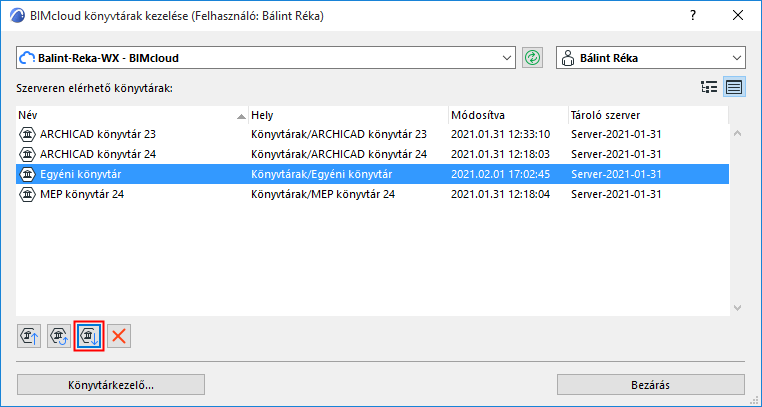
Task: Click the path Könyvtárak/ARCHICAD könyvtár 23
Action: [339, 135]
